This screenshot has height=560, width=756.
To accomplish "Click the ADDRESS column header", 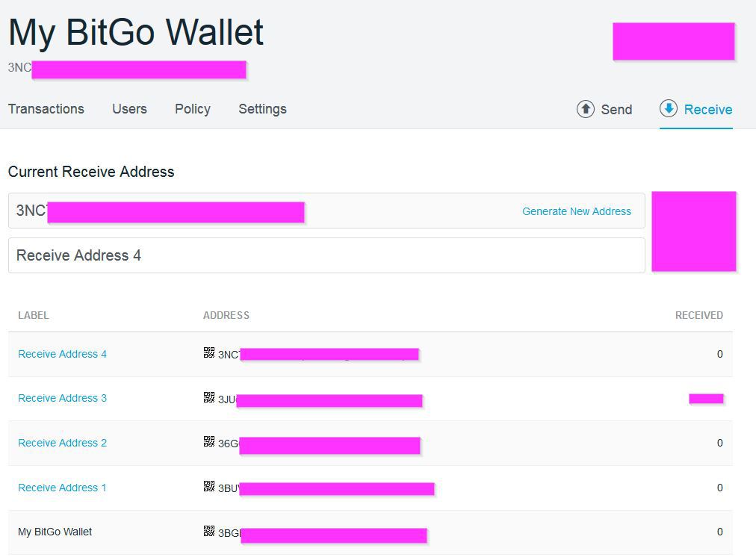I will (226, 315).
